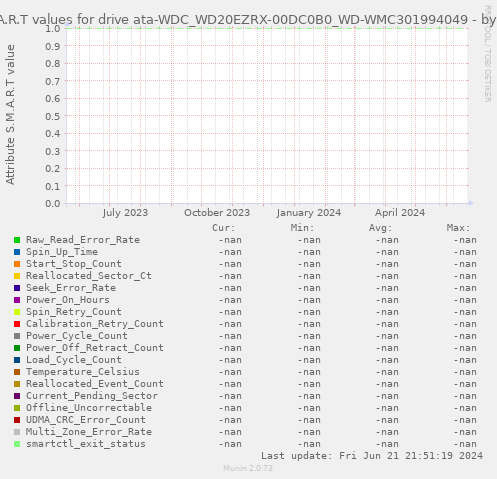Click the Cur value for Temperature_Celsius
The image size is (497, 479).
230,372
